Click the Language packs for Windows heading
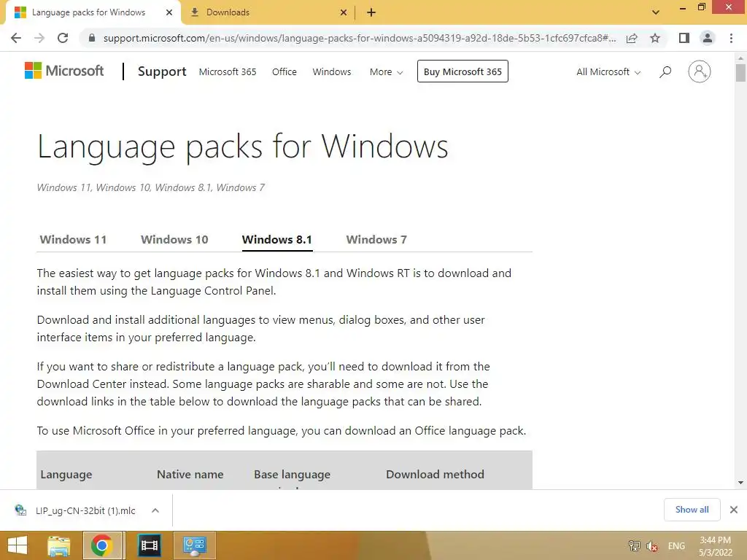 point(242,146)
